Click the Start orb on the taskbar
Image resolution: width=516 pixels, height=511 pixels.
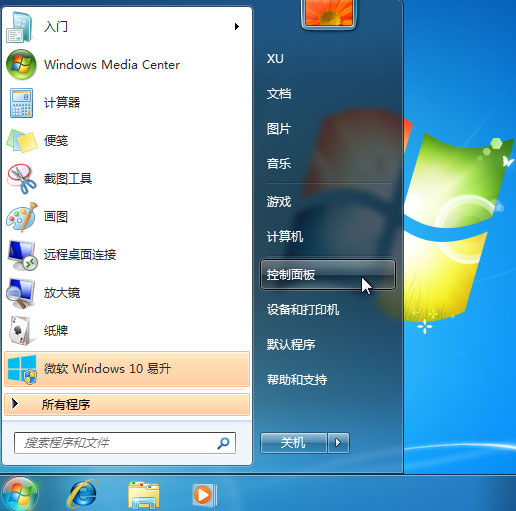click(x=20, y=494)
